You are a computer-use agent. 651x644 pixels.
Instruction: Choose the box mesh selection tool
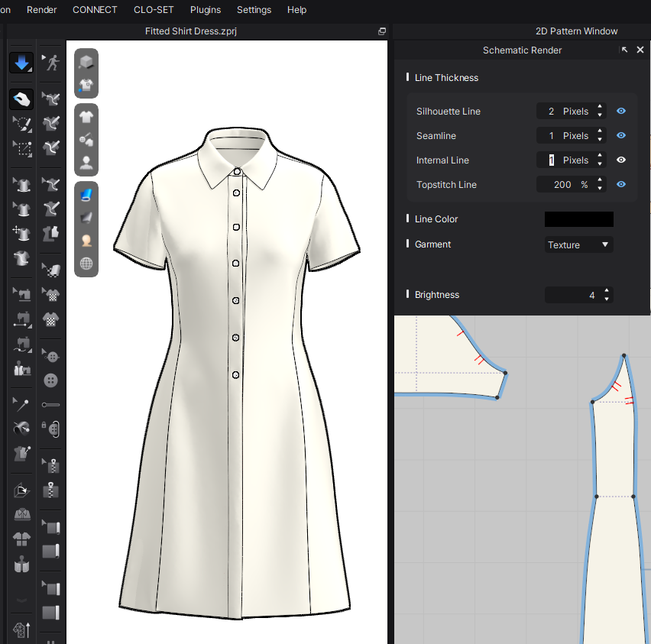click(21, 149)
